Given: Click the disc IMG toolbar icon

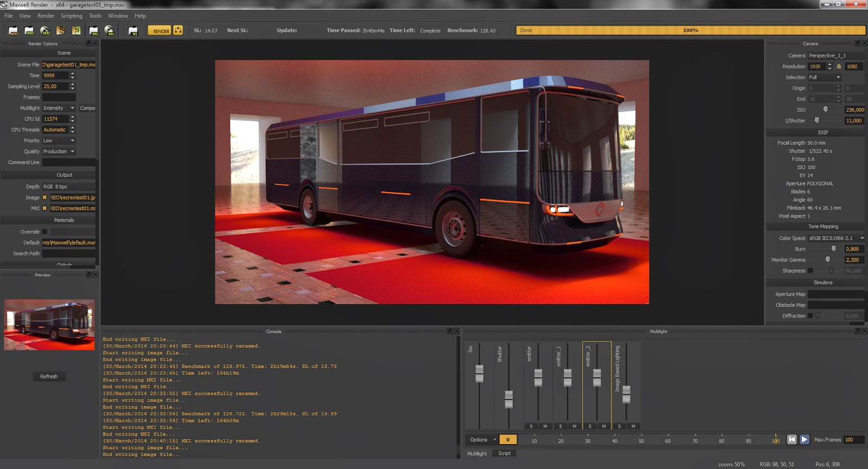Looking at the screenshot, I should [x=110, y=30].
